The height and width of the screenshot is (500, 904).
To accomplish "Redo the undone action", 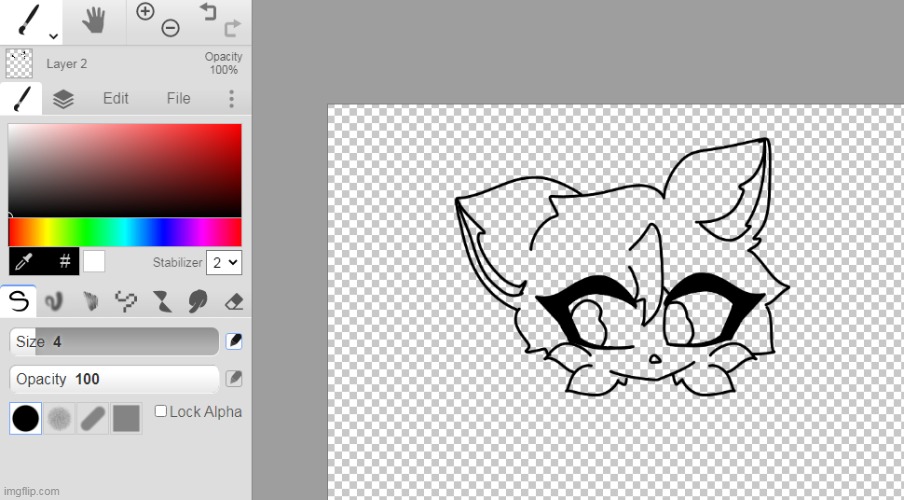I will (x=232, y=28).
